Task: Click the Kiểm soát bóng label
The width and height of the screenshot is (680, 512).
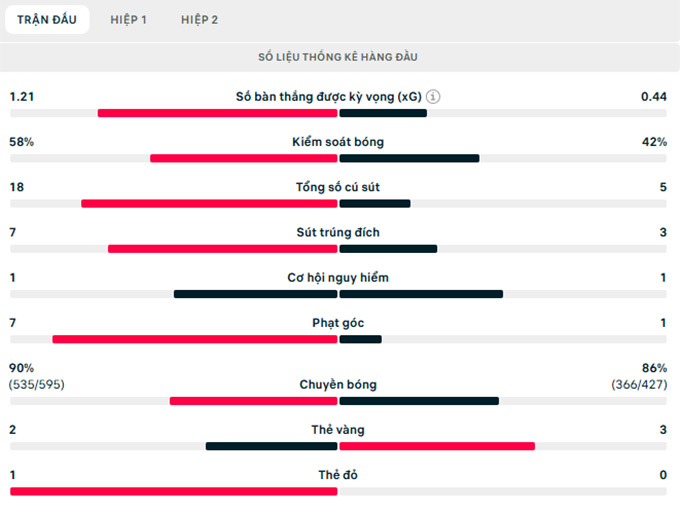Action: (x=339, y=142)
